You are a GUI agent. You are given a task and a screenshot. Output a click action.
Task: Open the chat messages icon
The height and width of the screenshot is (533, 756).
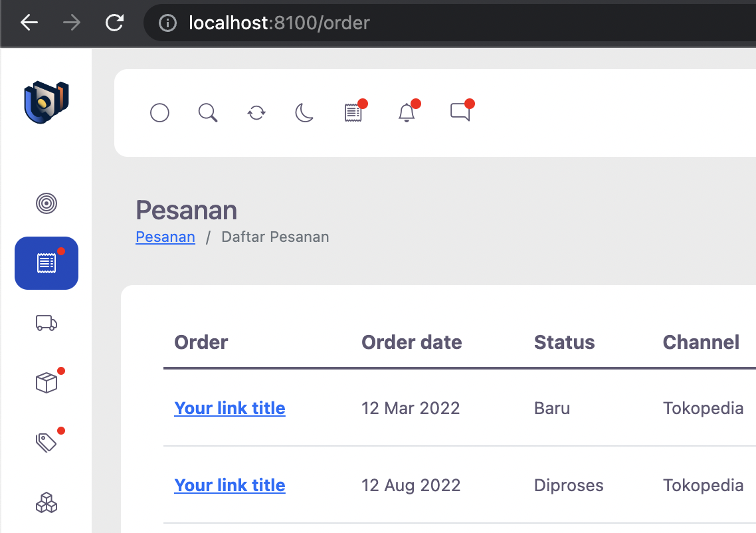(x=460, y=112)
